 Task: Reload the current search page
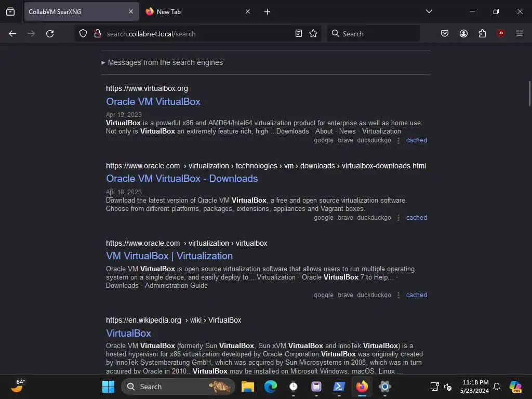tap(50, 34)
